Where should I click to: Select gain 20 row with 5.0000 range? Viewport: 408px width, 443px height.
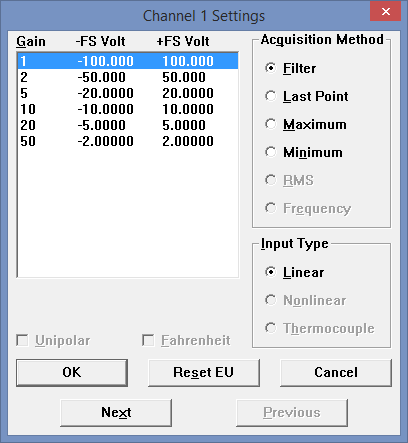tap(128, 125)
